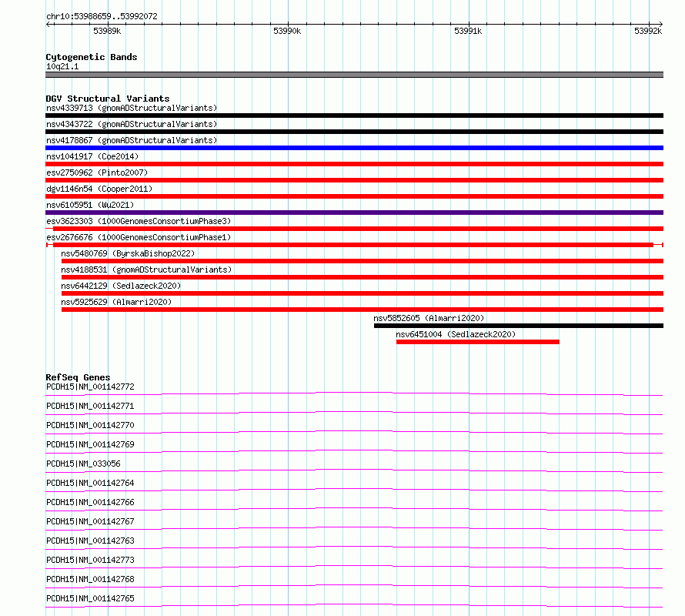The image size is (685, 616).
Task: Click the red nsv5925629 variant bar
Action: point(363,310)
